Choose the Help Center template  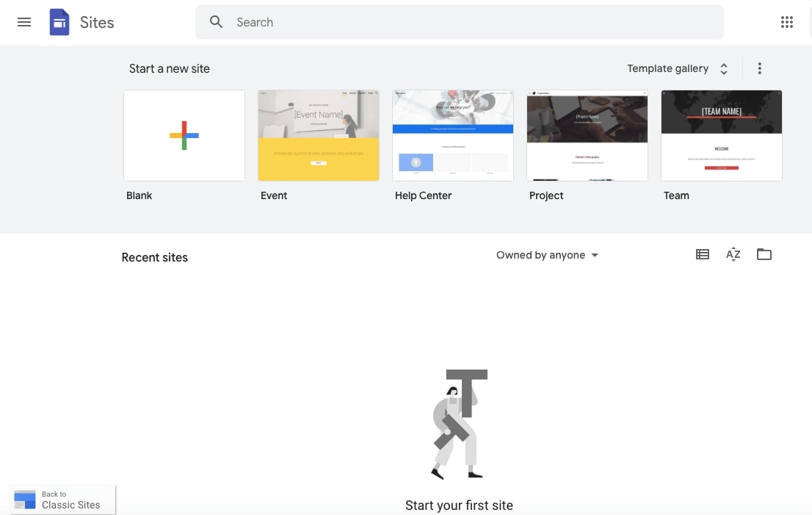pos(453,135)
